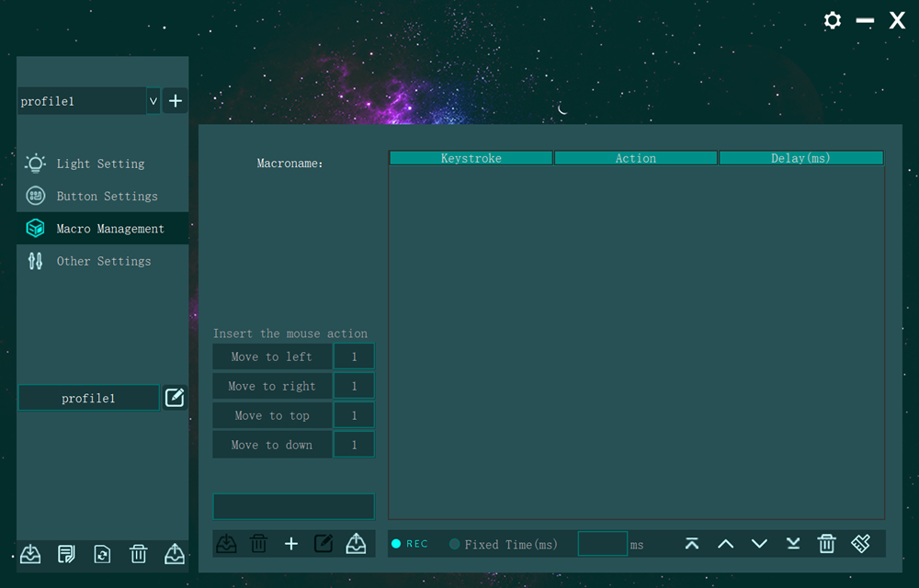
Task: Add a new macro with plus icon
Action: (x=291, y=544)
